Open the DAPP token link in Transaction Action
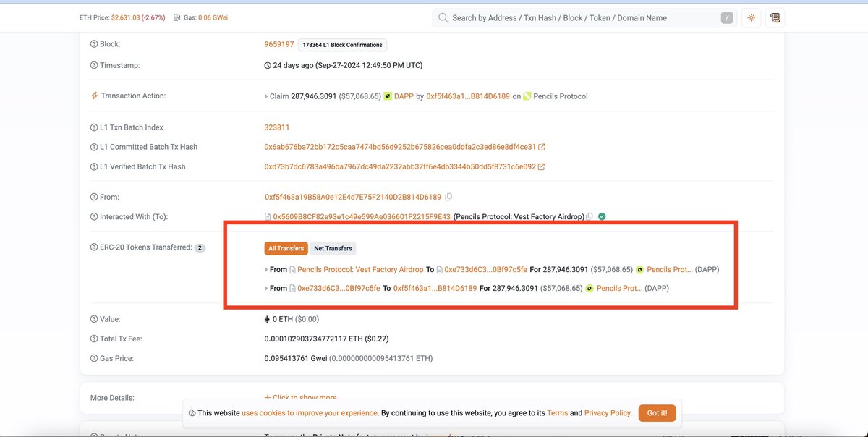The image size is (868, 437). tap(404, 96)
